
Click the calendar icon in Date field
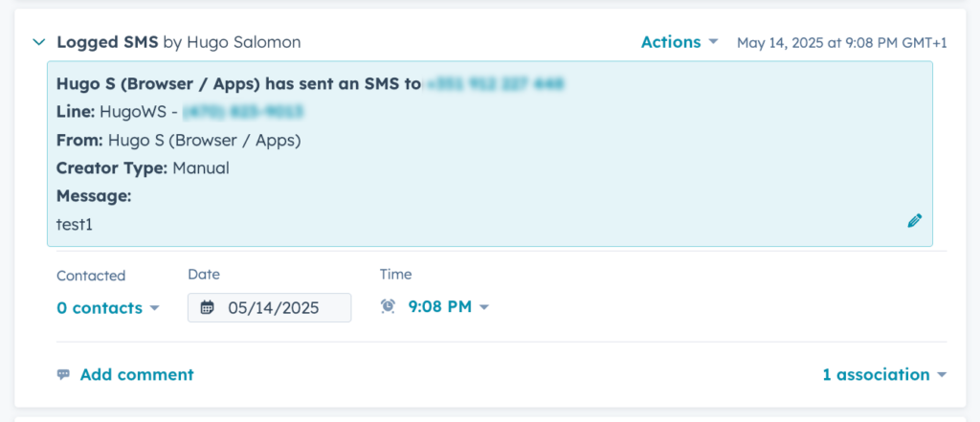coord(208,307)
